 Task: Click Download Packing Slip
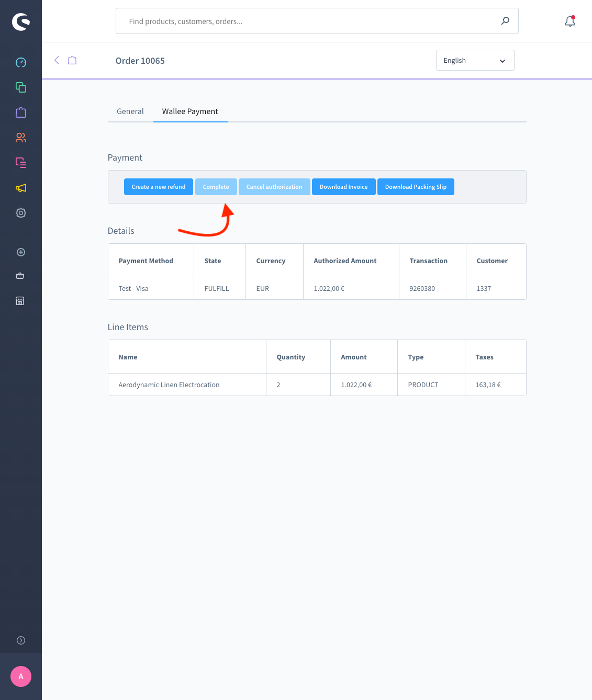(416, 187)
